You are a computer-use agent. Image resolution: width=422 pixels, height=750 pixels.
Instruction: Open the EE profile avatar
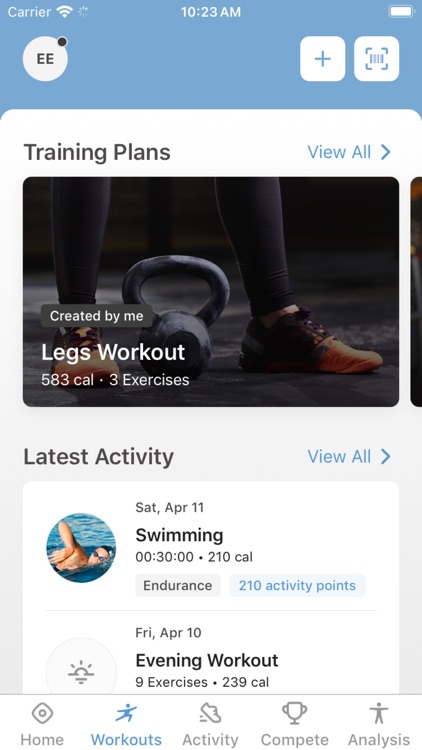pyautogui.click(x=45, y=59)
